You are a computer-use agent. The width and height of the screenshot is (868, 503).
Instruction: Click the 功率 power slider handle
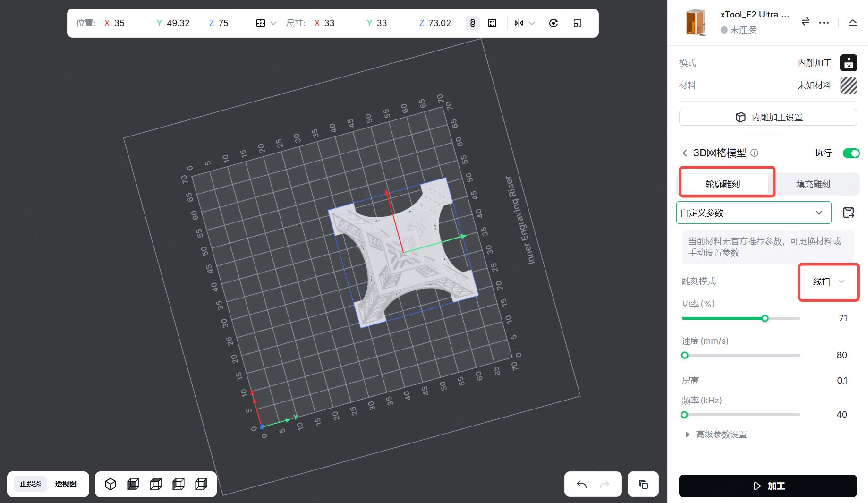pyautogui.click(x=765, y=318)
